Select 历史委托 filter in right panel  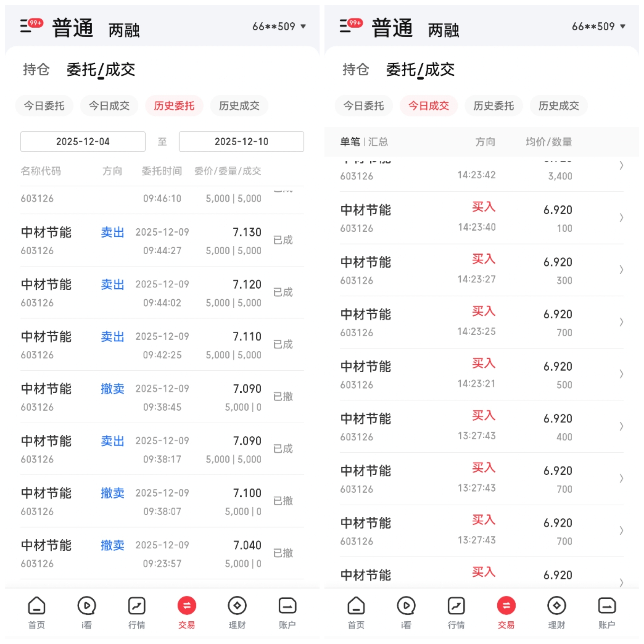pyautogui.click(x=493, y=106)
